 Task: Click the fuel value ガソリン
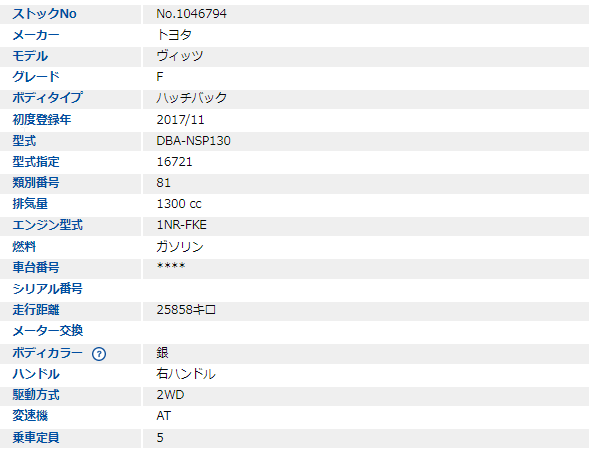[x=181, y=246]
